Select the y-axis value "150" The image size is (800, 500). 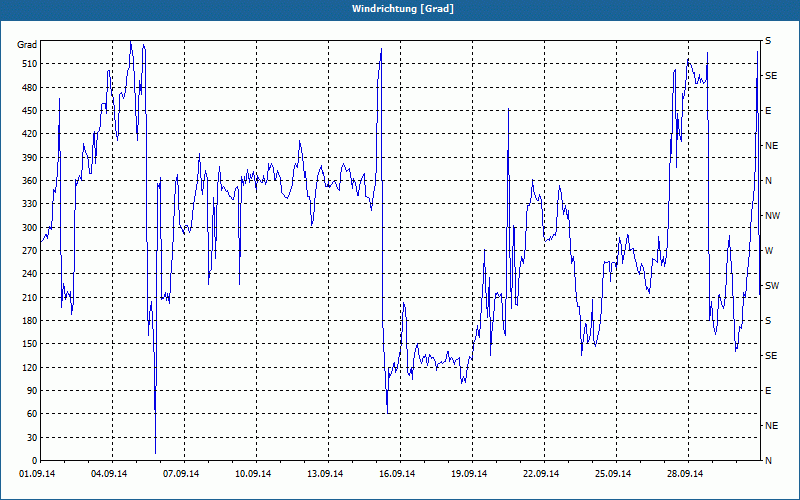29,344
